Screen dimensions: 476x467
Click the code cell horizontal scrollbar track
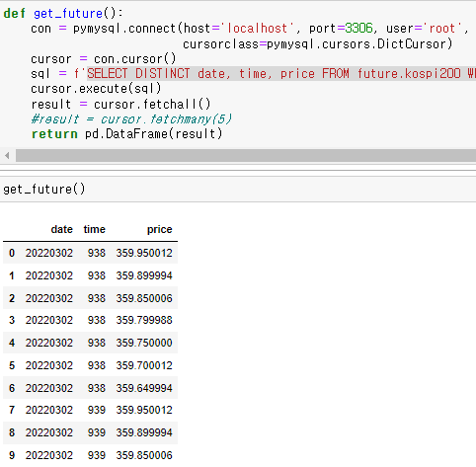246,155
